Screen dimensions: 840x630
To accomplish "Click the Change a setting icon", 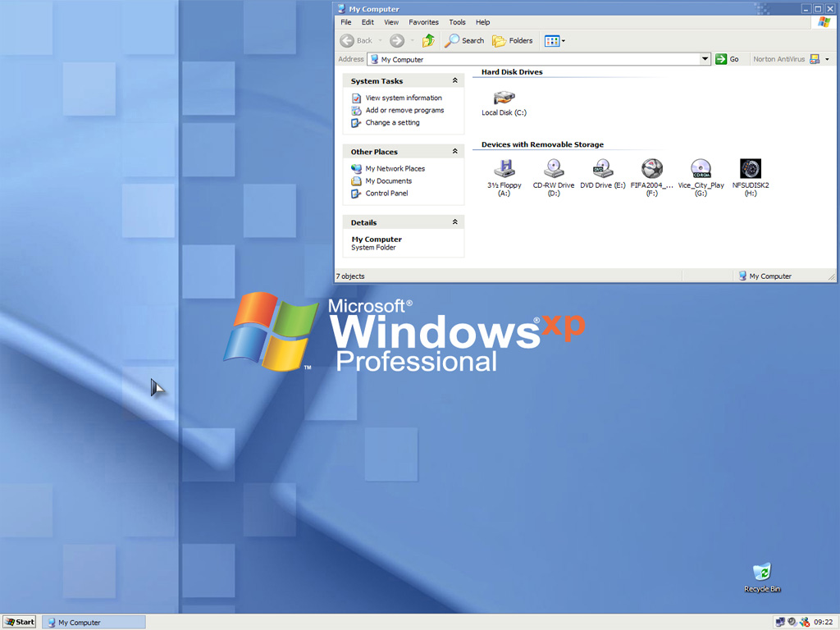I will [356, 123].
